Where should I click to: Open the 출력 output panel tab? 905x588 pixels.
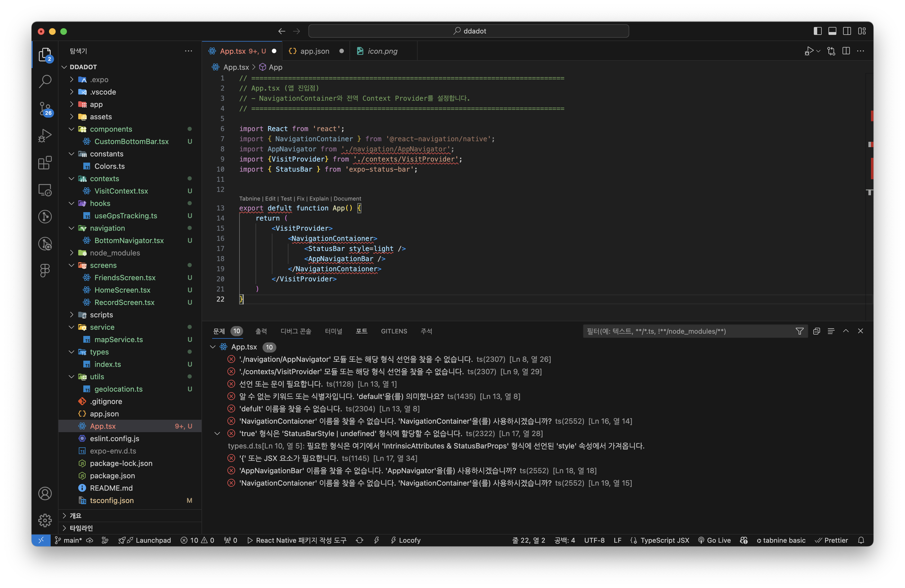tap(261, 331)
